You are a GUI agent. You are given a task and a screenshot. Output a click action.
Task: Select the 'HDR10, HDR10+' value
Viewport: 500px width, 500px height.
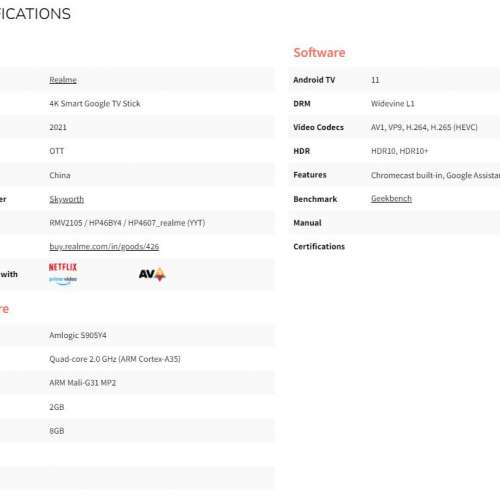click(x=399, y=151)
